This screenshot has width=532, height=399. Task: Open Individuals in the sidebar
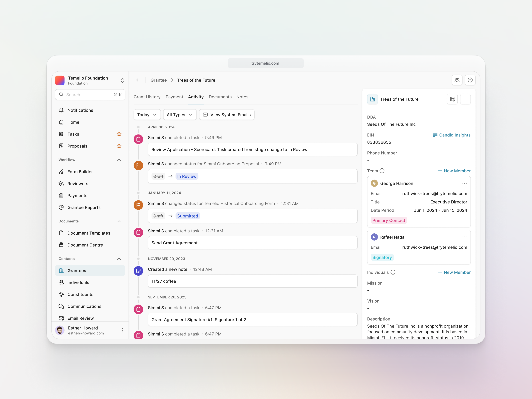coord(90,282)
